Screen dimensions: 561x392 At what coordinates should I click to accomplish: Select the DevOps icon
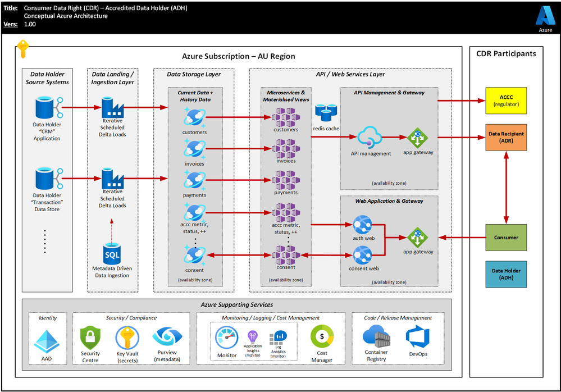418,336
